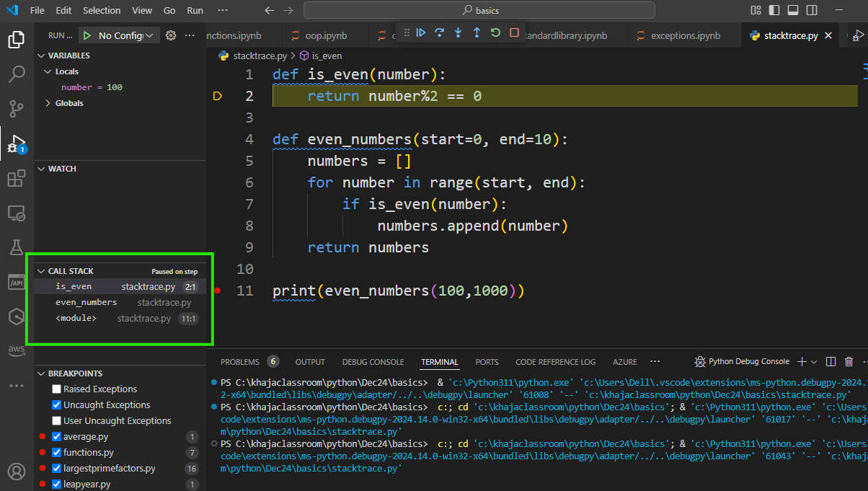Open the Extensions icon

(16, 177)
